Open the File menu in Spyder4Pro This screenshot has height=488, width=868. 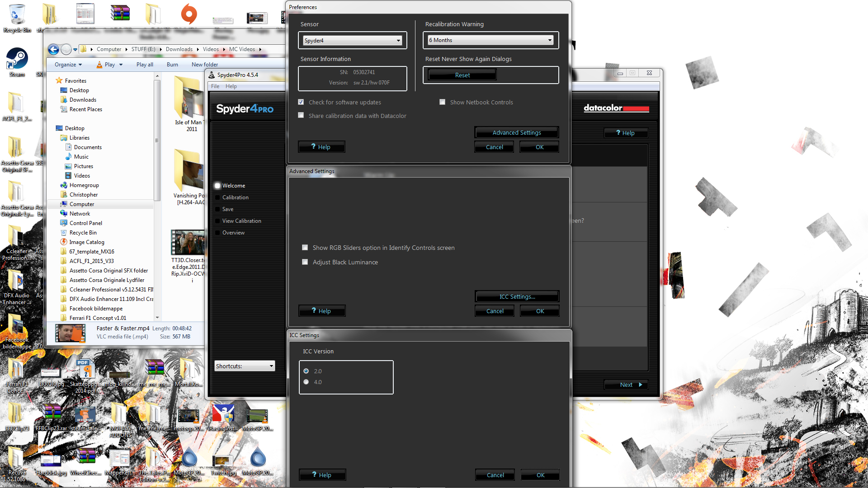pyautogui.click(x=215, y=86)
